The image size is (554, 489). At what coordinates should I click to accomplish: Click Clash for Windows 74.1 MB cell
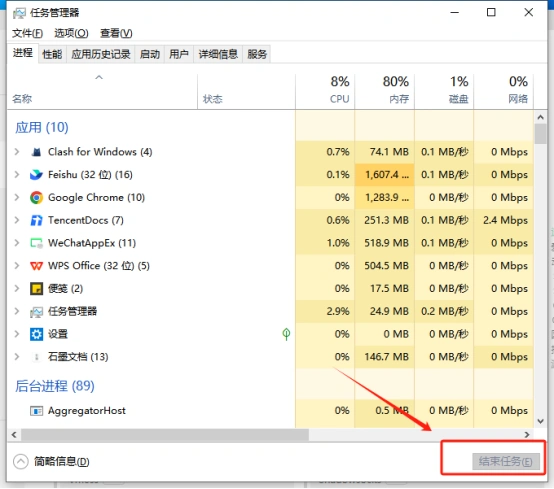click(x=384, y=152)
